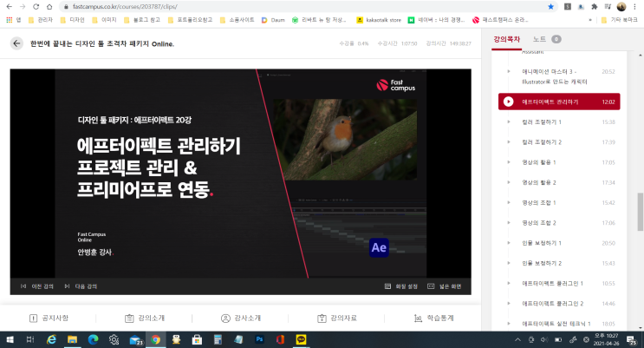Click the 수강률 0.4% progress stat
Image resolution: width=644 pixels, height=348 pixels.
coord(354,43)
